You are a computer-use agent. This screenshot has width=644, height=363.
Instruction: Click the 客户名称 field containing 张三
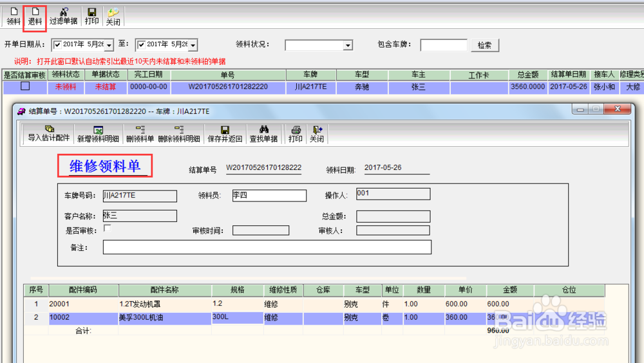[140, 216]
